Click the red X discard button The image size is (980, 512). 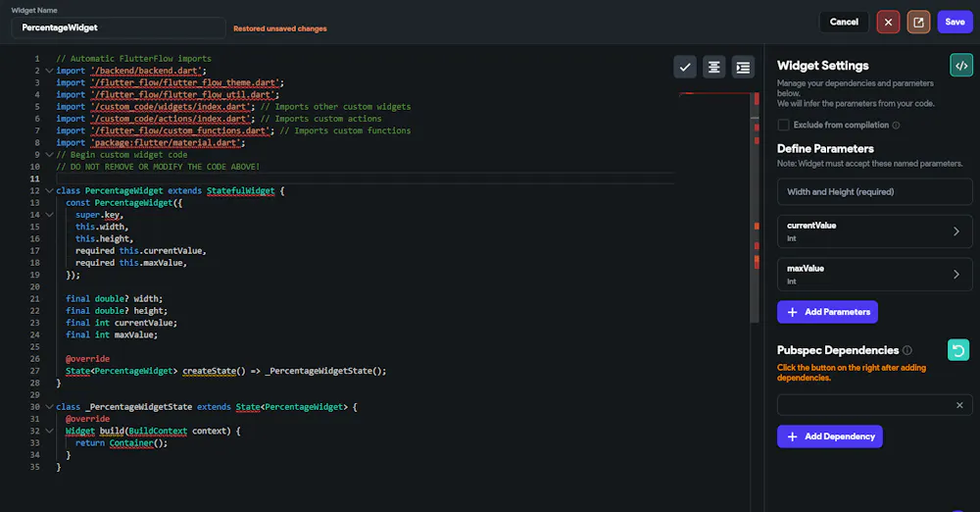888,22
